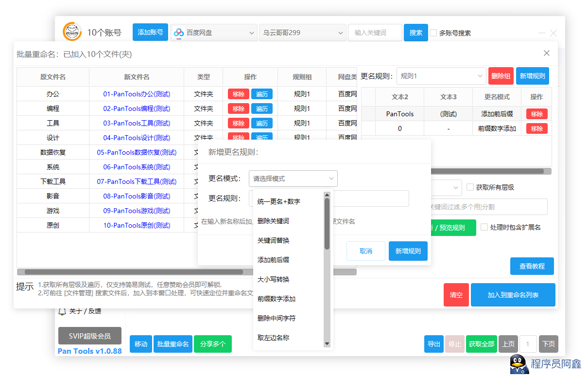The height and width of the screenshot is (379, 588).
Task: Click the dropdown list scroll-up arrow
Action: click(327, 195)
